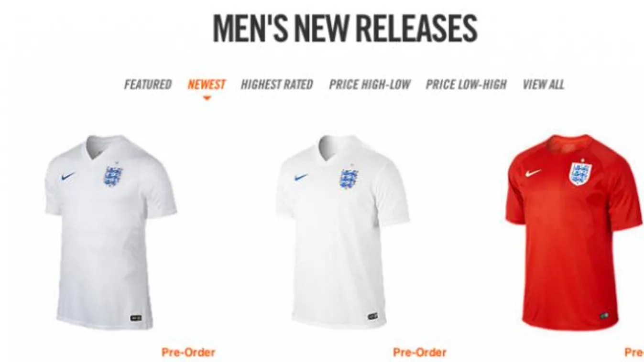Sort products by Featured
The height and width of the screenshot is (362, 644).
[x=148, y=85]
